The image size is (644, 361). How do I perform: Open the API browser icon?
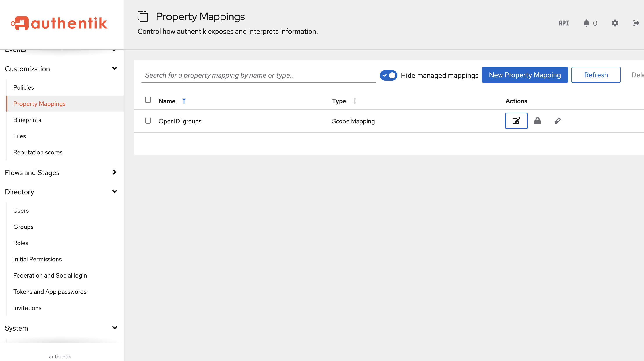[x=564, y=23]
